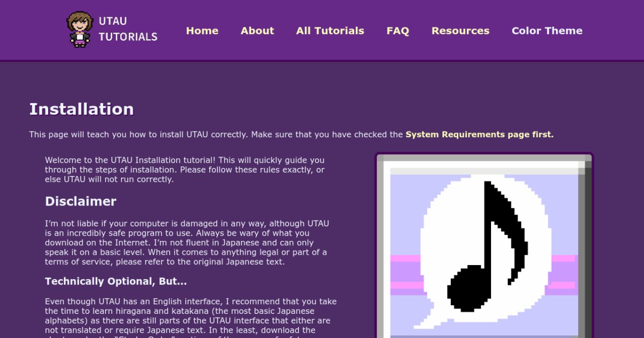Navigate to All Tutorials
Viewport: 644px width, 338px height.
[x=330, y=31]
